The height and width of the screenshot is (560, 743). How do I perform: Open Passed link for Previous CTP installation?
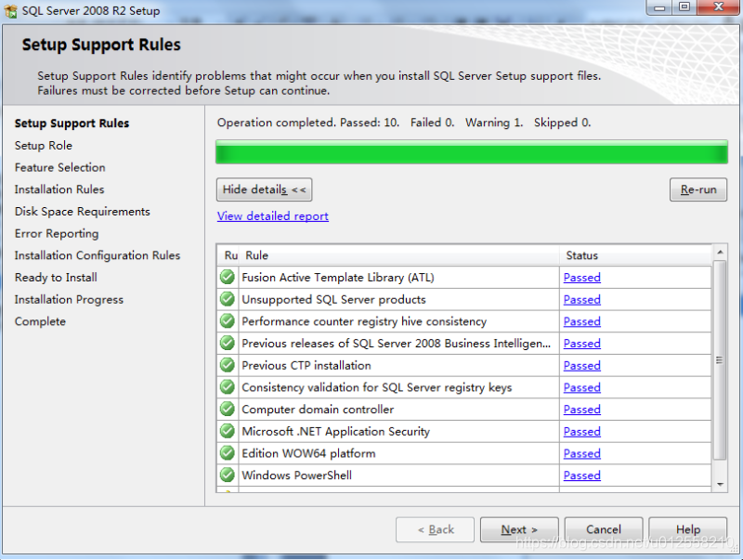click(x=582, y=365)
